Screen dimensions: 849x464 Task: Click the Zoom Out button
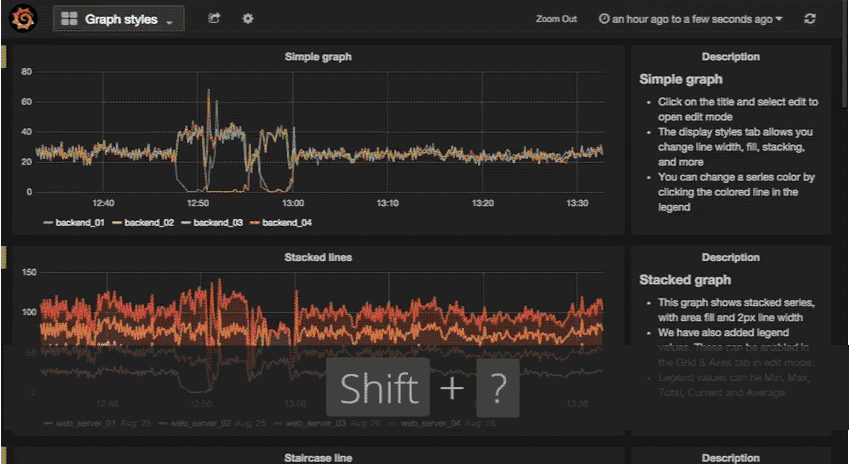(556, 19)
